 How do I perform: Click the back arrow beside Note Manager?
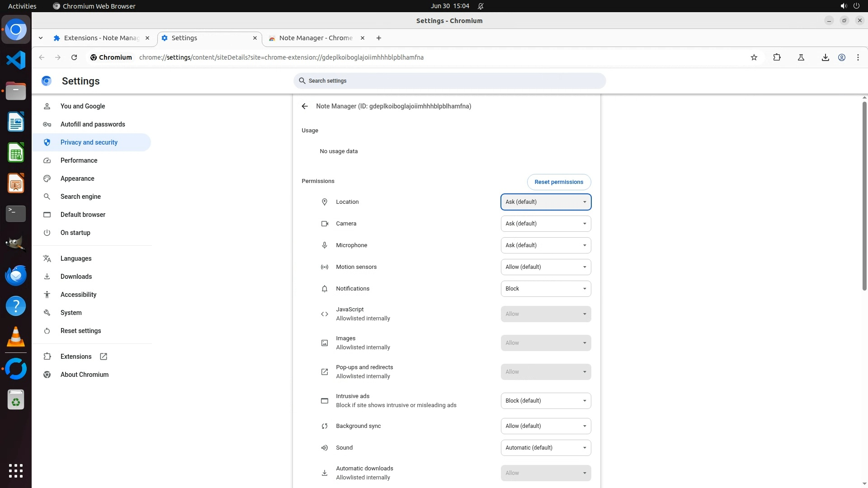[x=305, y=106]
